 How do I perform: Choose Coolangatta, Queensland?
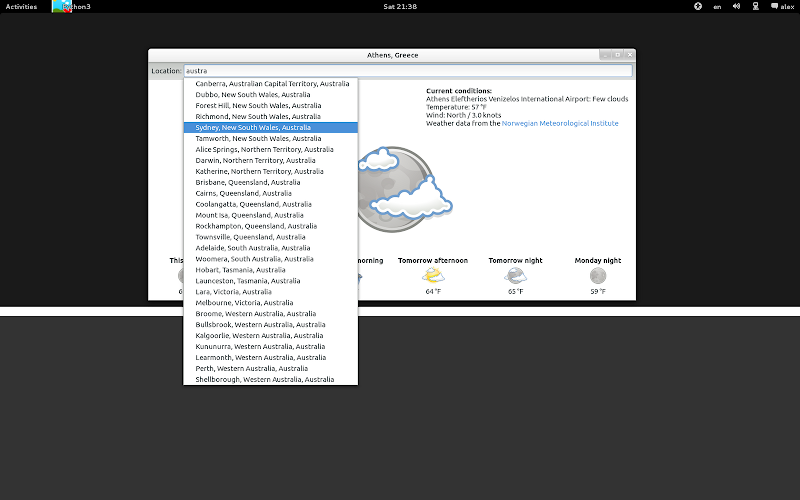(271, 204)
